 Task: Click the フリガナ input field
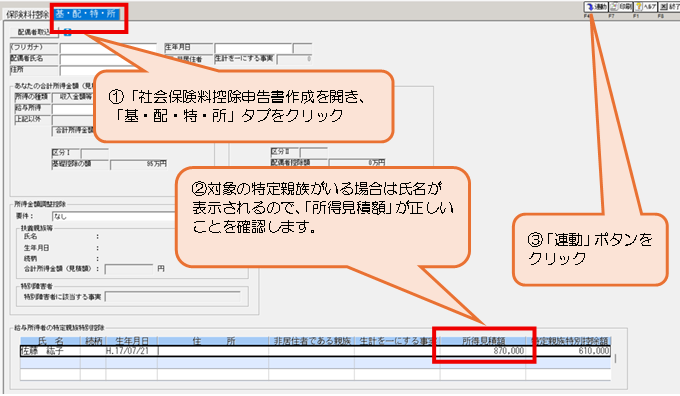pos(108,47)
